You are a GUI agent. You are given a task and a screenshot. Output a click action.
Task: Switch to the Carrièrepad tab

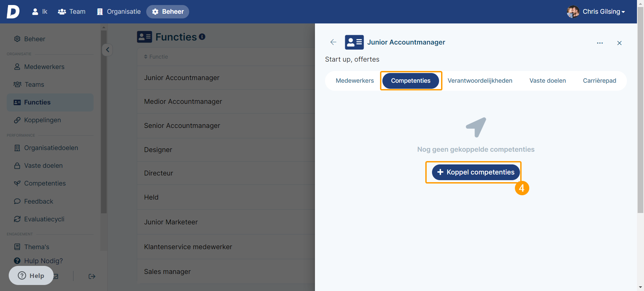(x=599, y=81)
